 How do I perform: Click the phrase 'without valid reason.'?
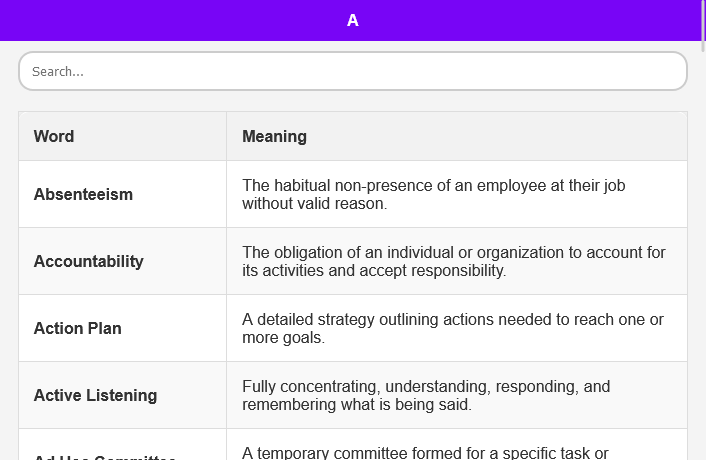point(315,203)
